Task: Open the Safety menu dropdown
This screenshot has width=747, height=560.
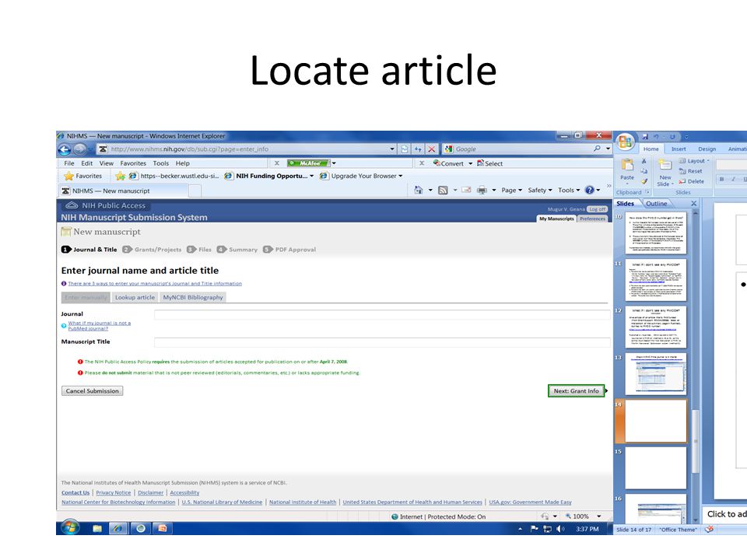Action: click(540, 190)
